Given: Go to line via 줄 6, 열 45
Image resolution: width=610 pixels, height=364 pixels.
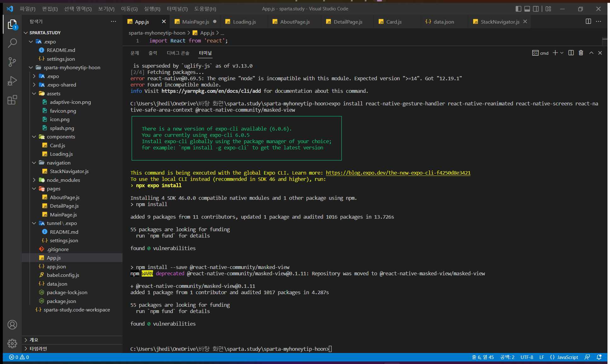Looking at the screenshot, I should 483,357.
